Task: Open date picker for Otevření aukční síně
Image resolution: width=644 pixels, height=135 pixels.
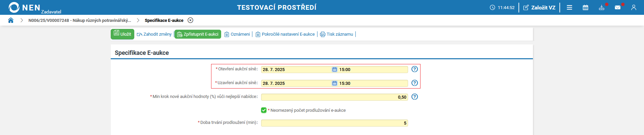Action: pos(334,69)
